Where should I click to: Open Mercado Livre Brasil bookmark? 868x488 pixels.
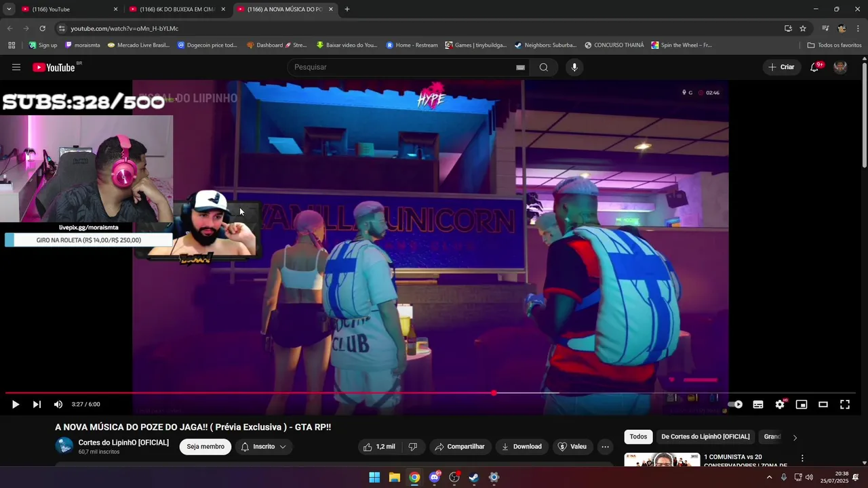pyautogui.click(x=138, y=45)
